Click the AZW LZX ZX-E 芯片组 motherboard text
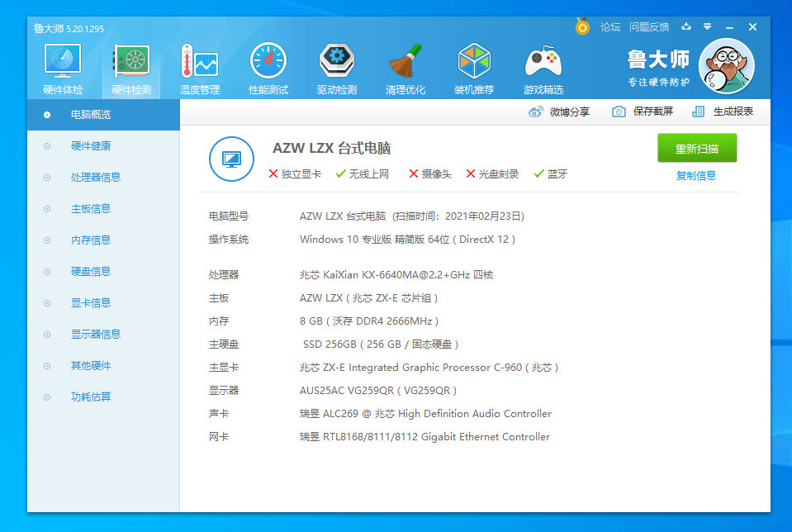Screen dimensions: 792x532 pos(368,298)
